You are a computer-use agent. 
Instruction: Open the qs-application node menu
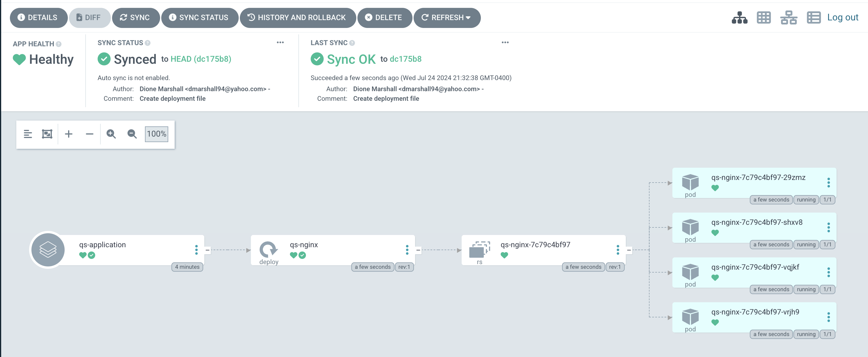point(196,250)
